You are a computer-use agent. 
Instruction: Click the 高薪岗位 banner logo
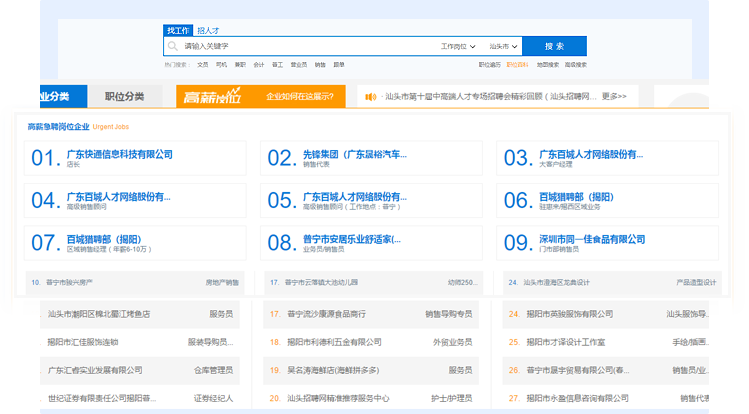click(213, 97)
